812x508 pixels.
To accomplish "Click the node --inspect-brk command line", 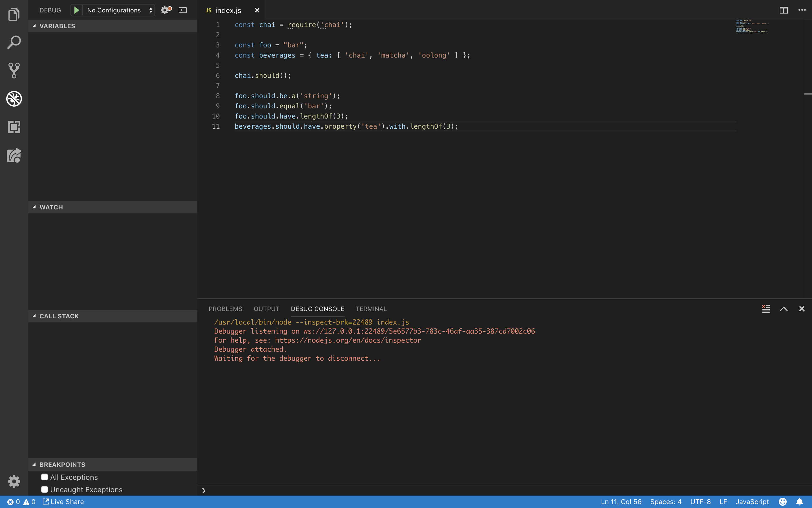I will point(311,322).
